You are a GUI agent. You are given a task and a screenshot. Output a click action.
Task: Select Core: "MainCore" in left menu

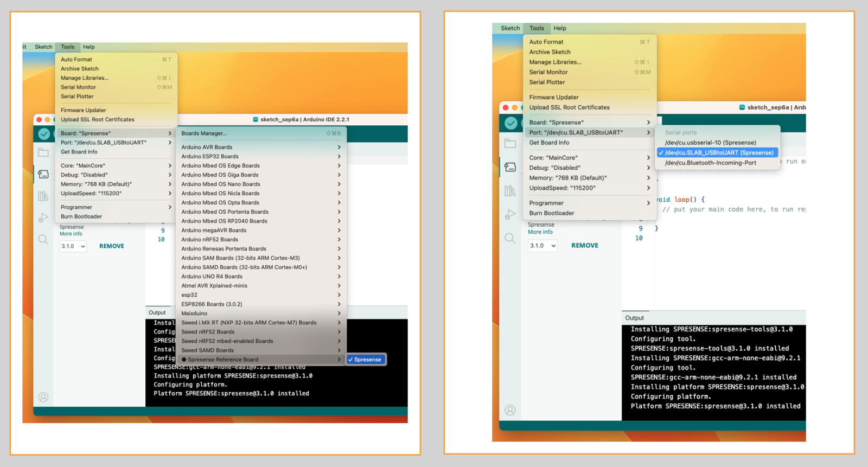point(116,166)
